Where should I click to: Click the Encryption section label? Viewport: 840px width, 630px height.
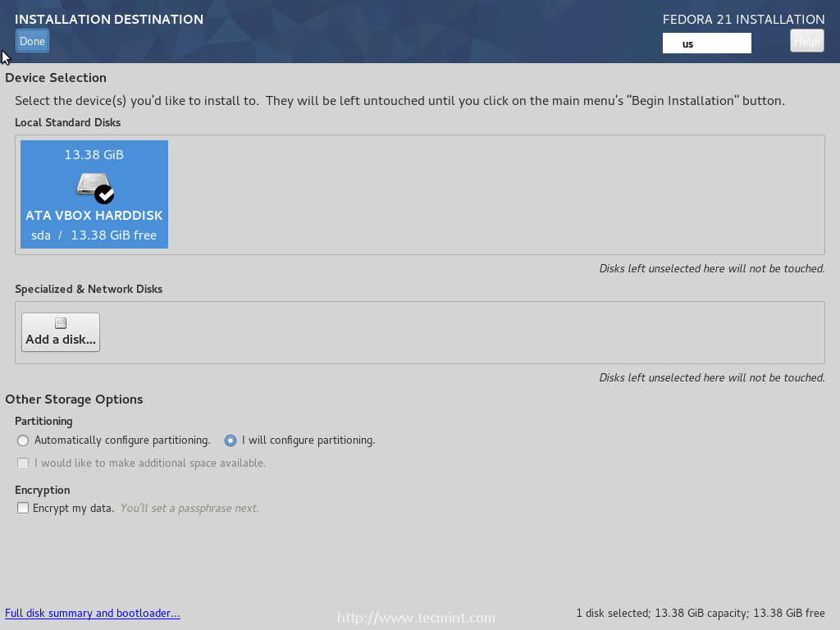pyautogui.click(x=43, y=491)
